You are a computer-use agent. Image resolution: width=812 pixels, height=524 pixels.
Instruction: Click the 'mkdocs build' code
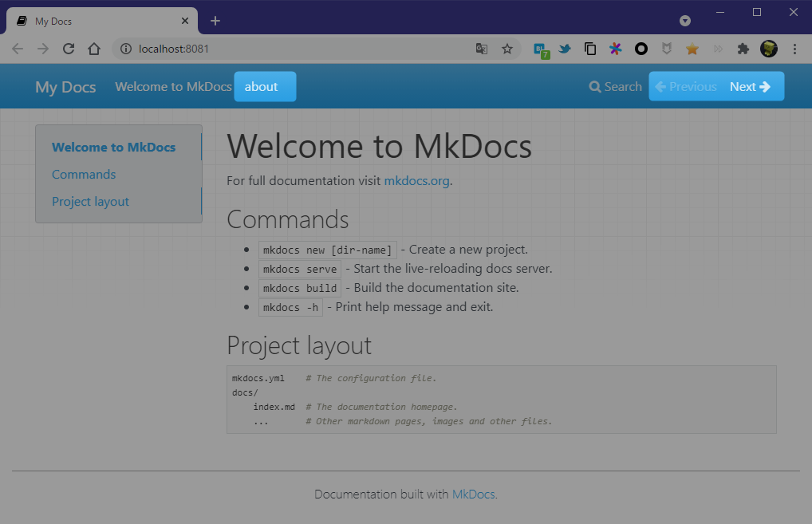(x=300, y=289)
